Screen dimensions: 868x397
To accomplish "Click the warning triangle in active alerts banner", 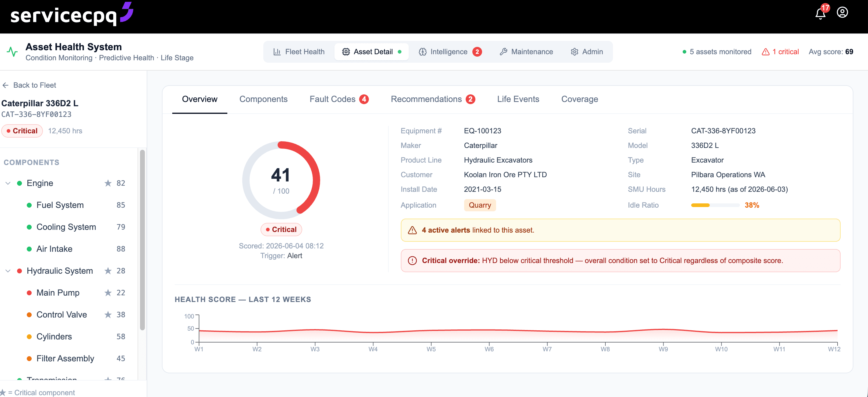I will 412,230.
